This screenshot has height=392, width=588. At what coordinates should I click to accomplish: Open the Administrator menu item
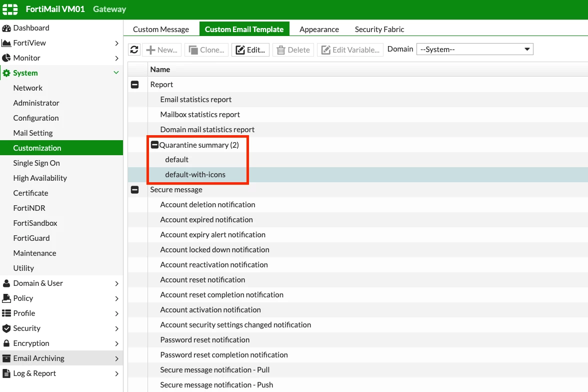[x=61, y=103]
